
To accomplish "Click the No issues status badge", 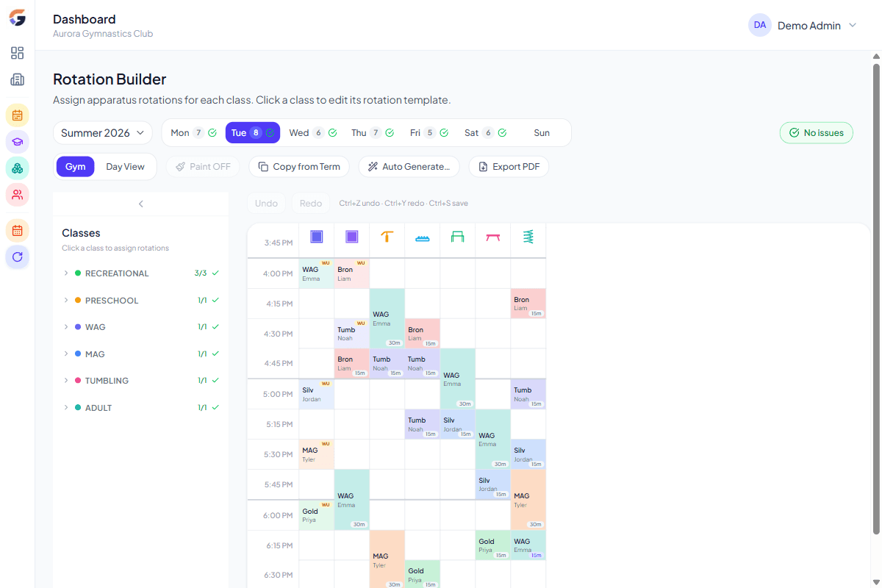I will tap(816, 133).
